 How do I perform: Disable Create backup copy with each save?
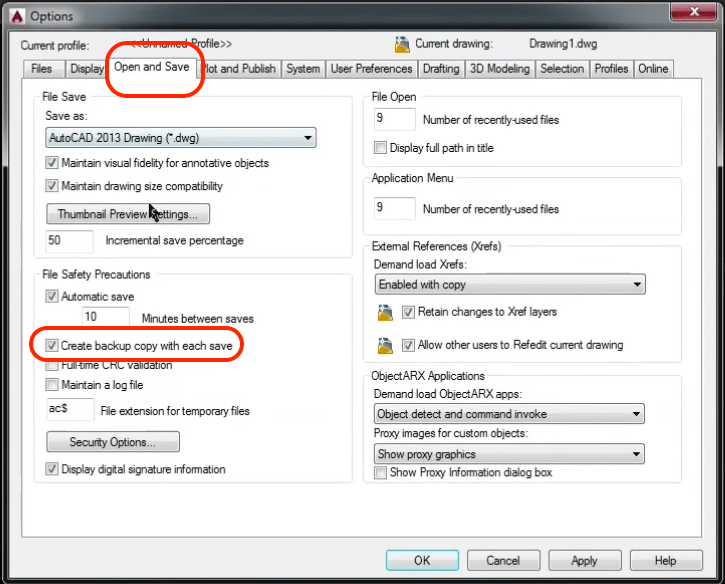click(x=52, y=345)
